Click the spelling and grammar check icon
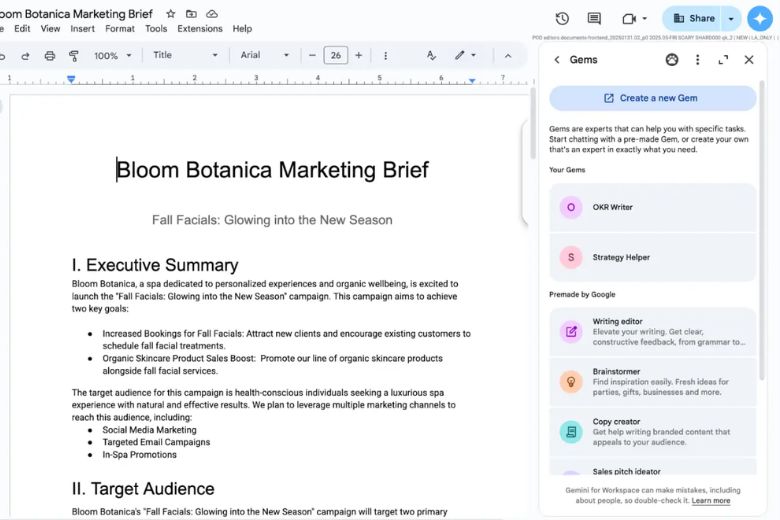Screen dimensions: 780x520 pos(431,55)
